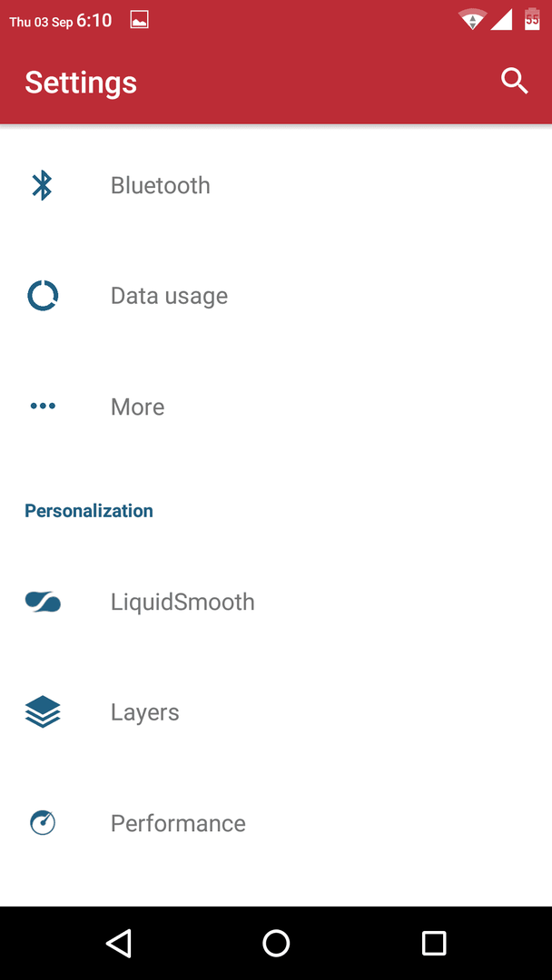Open More wireless settings
Viewport: 552px width, 980px height.
(x=276, y=407)
